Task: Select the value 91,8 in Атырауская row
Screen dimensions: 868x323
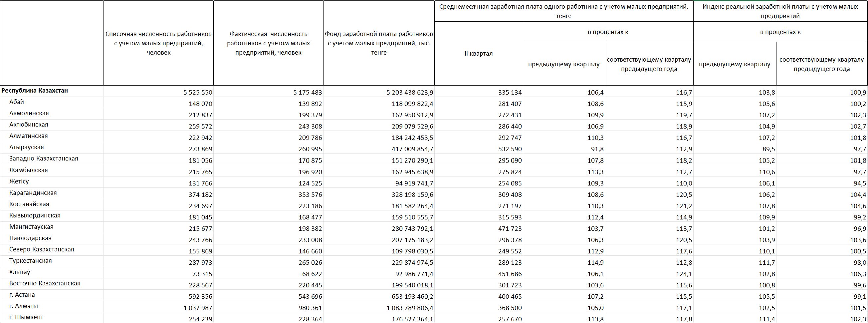Action: pyautogui.click(x=597, y=149)
